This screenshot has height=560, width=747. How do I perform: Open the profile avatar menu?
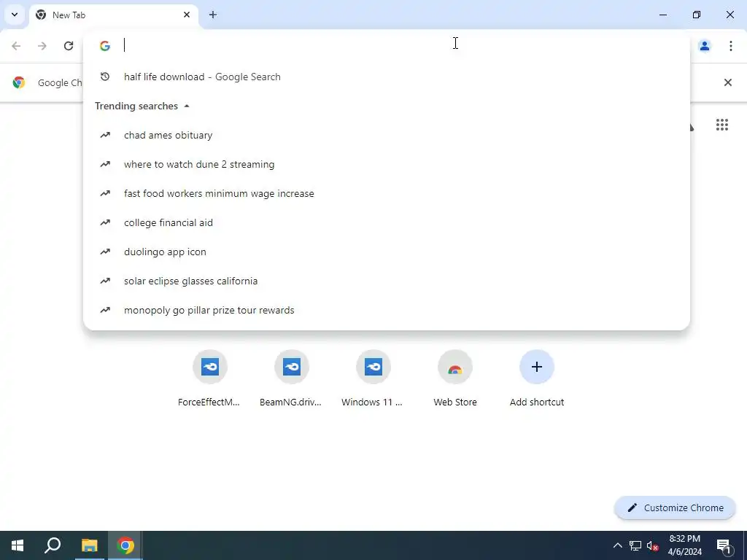click(705, 46)
